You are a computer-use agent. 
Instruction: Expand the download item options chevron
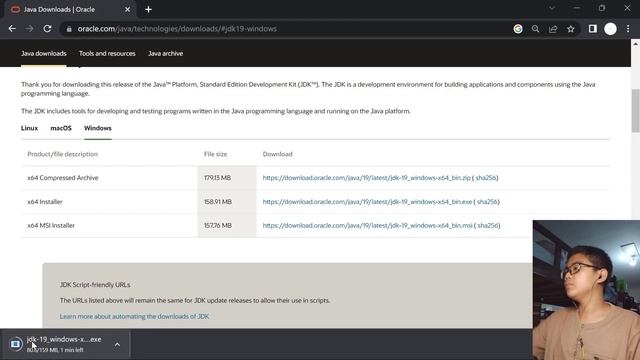pyautogui.click(x=117, y=344)
